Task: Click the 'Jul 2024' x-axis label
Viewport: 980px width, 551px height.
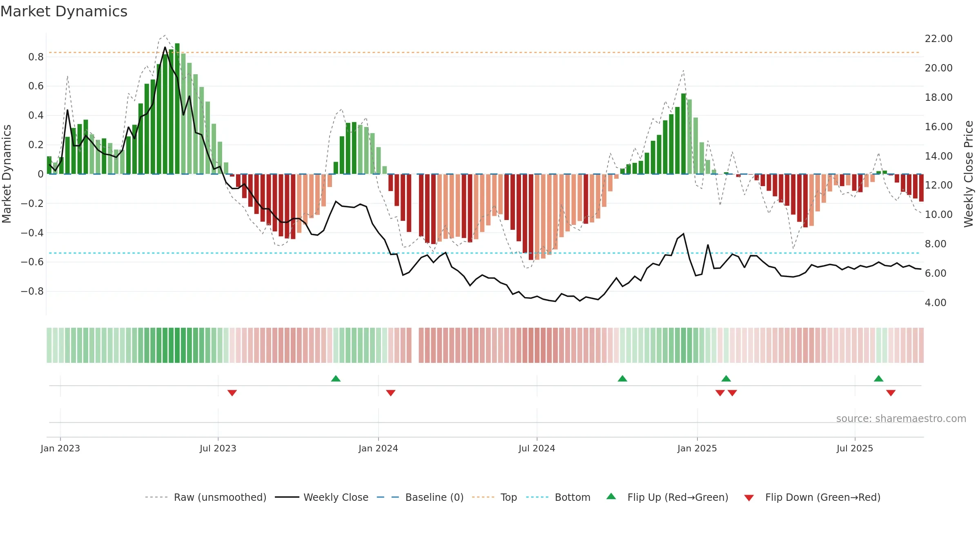Action: (x=537, y=448)
